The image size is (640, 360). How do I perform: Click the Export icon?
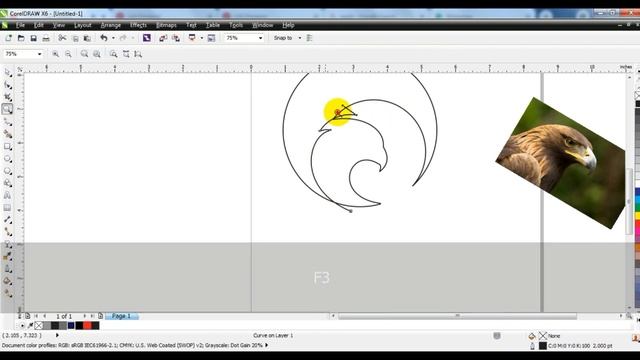[176, 38]
